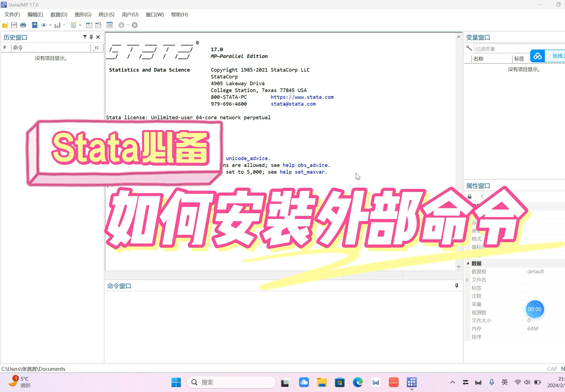Open the Variables Manager icon
The height and width of the screenshot is (392, 565).
[x=110, y=25]
